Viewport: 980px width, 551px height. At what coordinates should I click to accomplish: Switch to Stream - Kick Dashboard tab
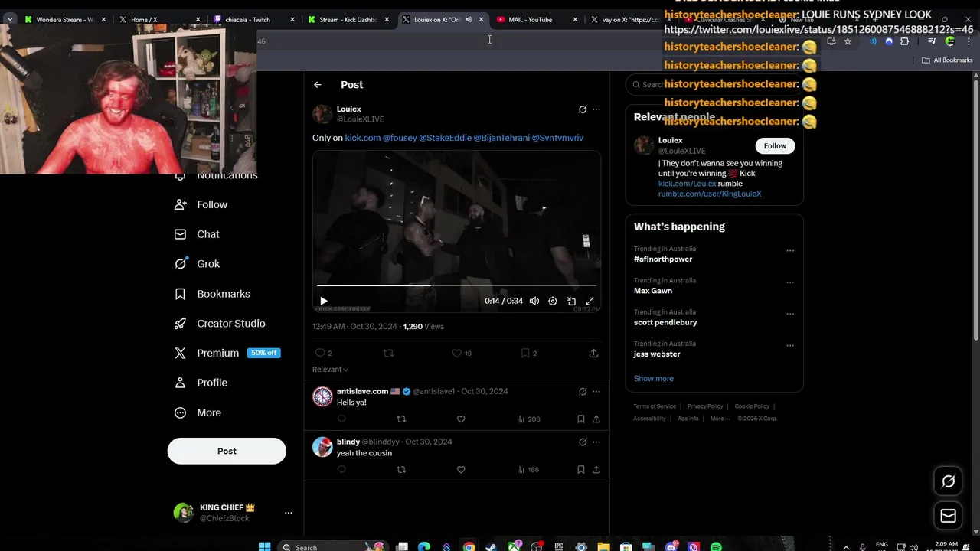[348, 20]
